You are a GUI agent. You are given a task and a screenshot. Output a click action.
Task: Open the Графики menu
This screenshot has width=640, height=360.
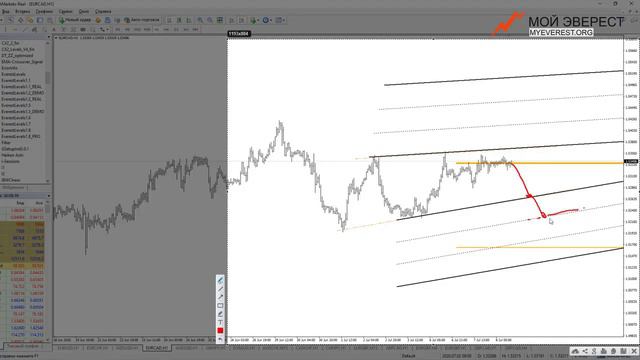44,11
